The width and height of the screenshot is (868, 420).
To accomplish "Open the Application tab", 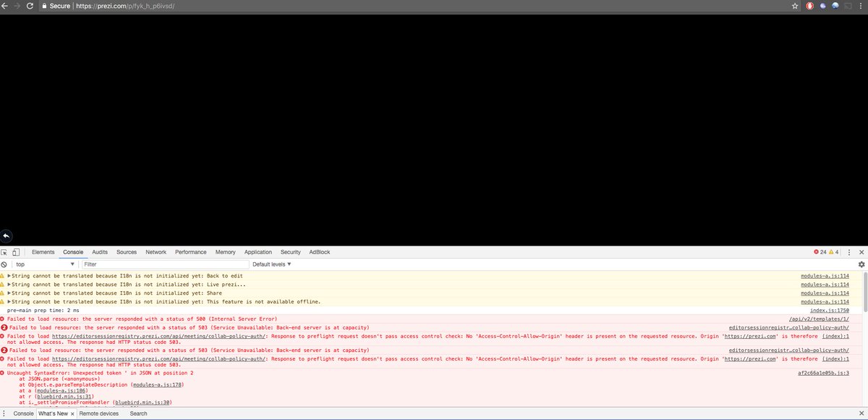I will [x=258, y=252].
